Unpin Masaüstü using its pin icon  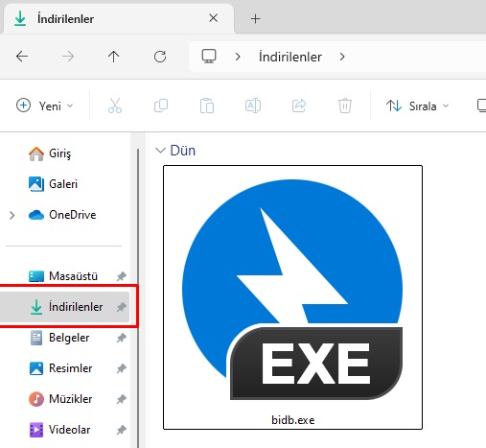(x=122, y=276)
